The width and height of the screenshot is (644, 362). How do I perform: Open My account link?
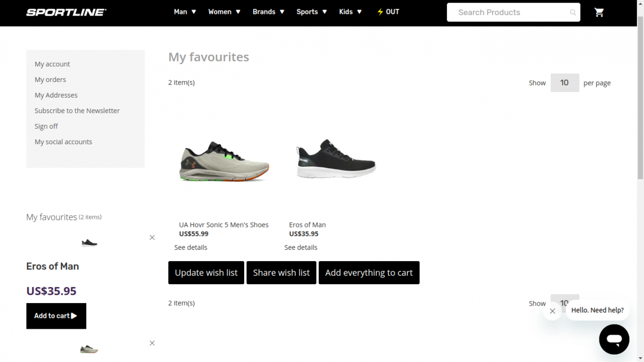(x=53, y=64)
